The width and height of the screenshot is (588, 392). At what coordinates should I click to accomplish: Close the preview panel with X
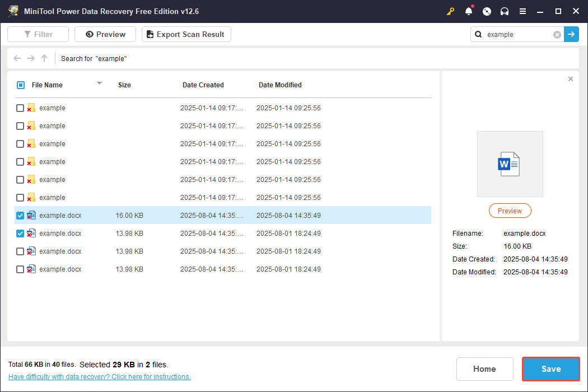(x=571, y=79)
